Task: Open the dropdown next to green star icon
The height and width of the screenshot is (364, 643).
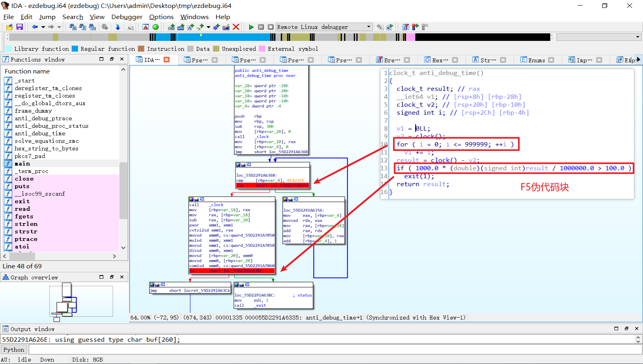Action: click(x=208, y=27)
